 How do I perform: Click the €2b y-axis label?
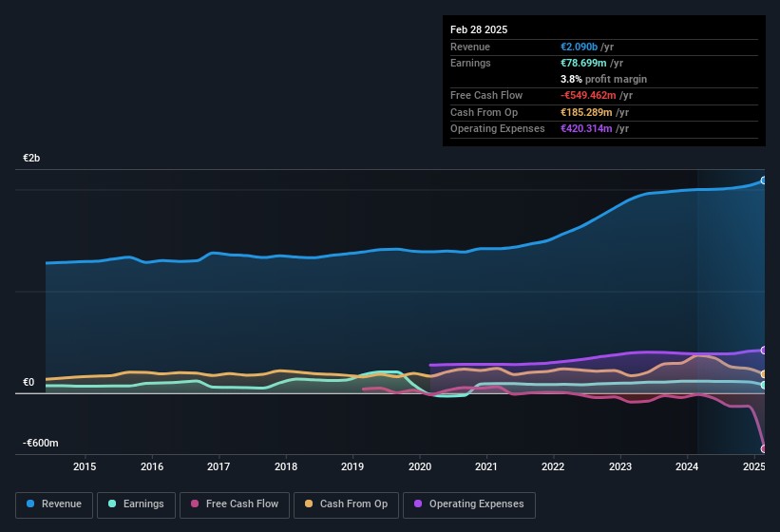click(x=32, y=158)
